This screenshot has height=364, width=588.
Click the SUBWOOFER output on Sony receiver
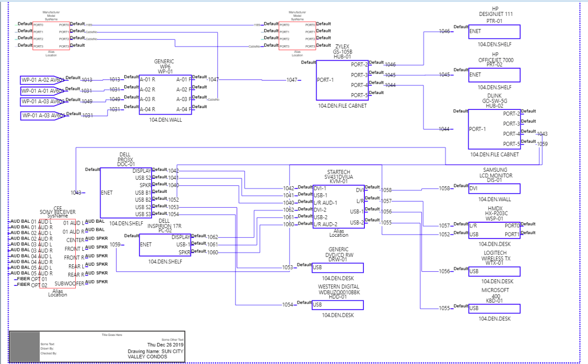[x=70, y=284]
